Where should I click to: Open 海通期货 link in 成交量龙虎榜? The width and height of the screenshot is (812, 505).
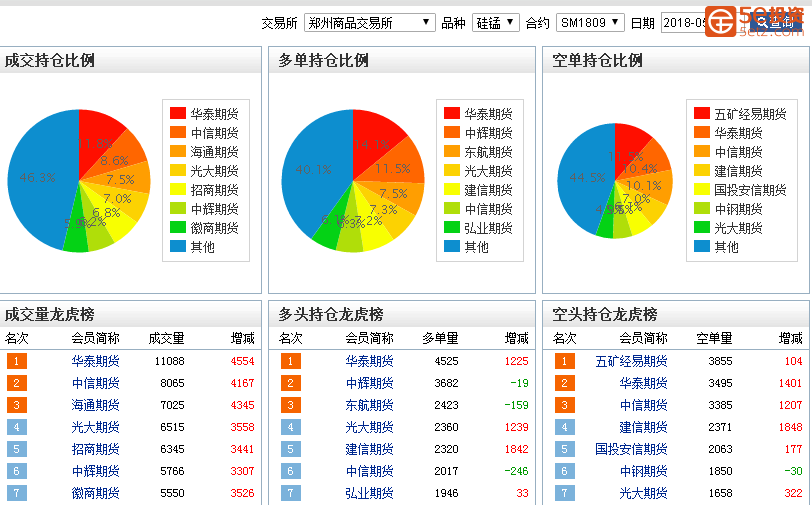click(x=95, y=405)
